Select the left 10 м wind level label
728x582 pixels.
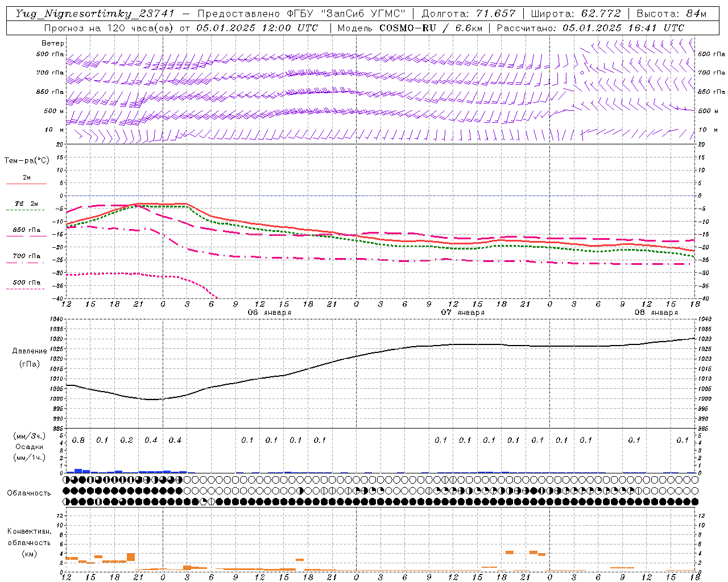[x=55, y=130]
